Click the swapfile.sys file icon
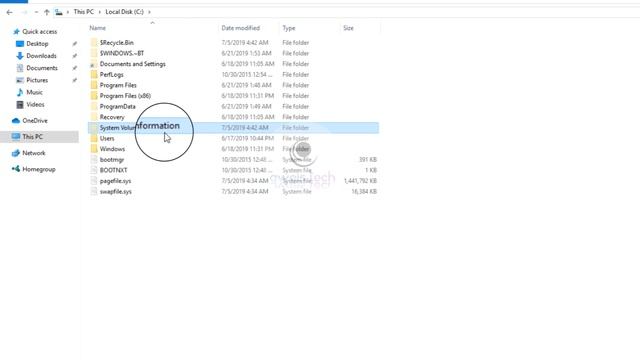The height and width of the screenshot is (360, 640). (x=94, y=191)
